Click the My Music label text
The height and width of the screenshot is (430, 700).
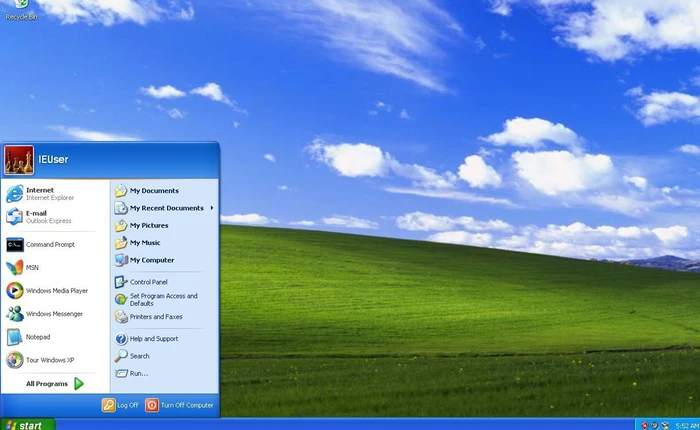coord(145,243)
